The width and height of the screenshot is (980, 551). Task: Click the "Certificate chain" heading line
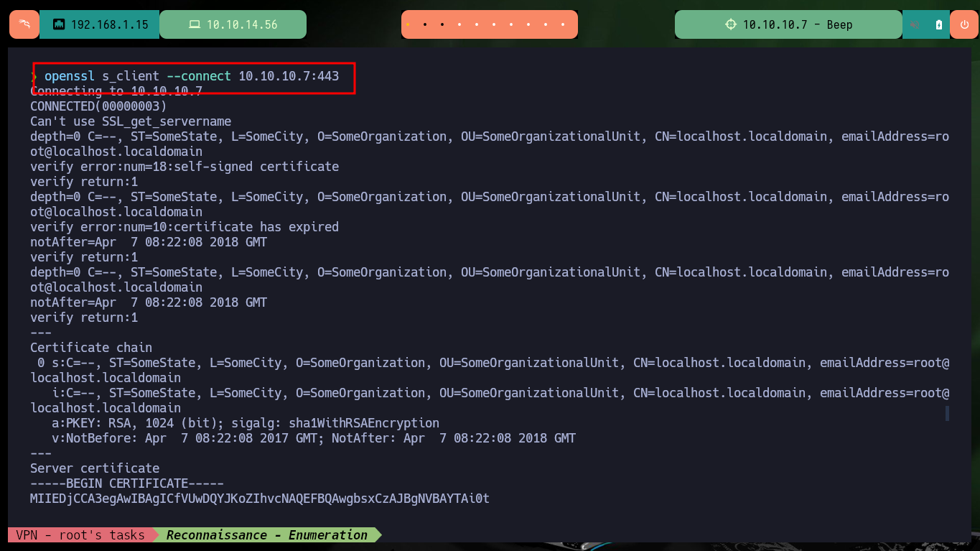(91, 348)
